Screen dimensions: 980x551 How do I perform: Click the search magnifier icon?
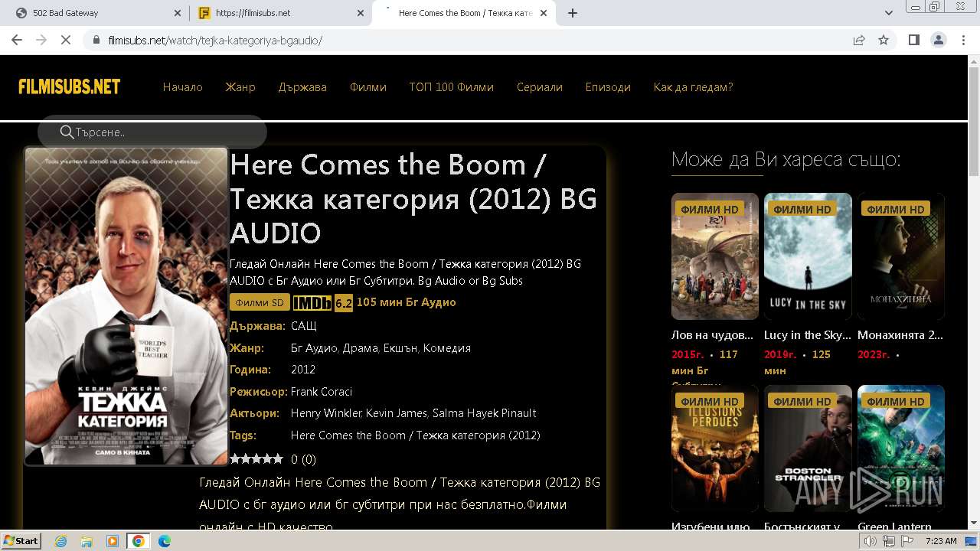point(67,132)
